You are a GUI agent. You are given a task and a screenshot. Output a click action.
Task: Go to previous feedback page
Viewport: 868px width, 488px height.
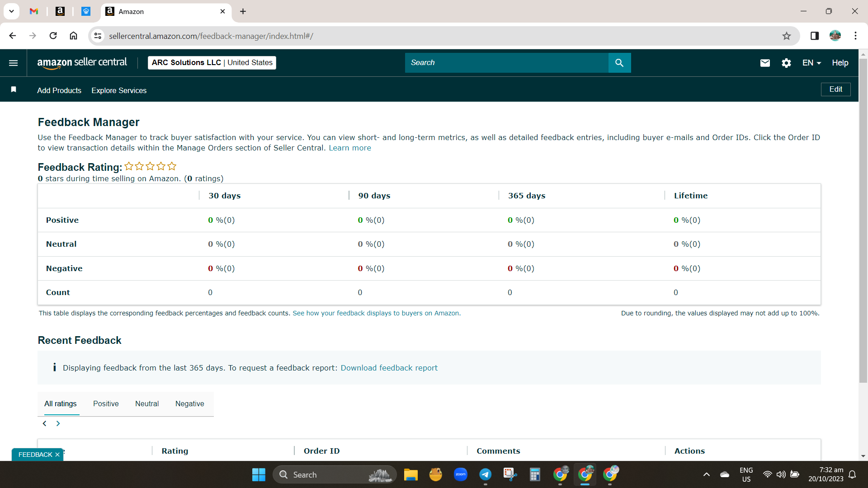[x=44, y=423]
